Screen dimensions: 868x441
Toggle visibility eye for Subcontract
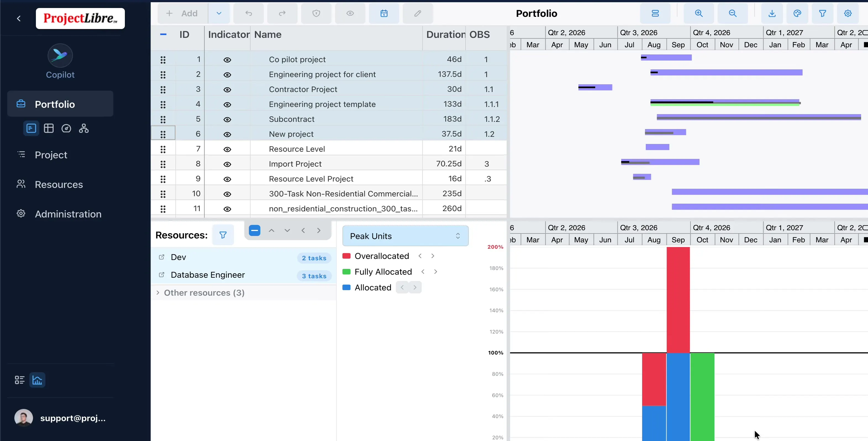click(x=227, y=120)
